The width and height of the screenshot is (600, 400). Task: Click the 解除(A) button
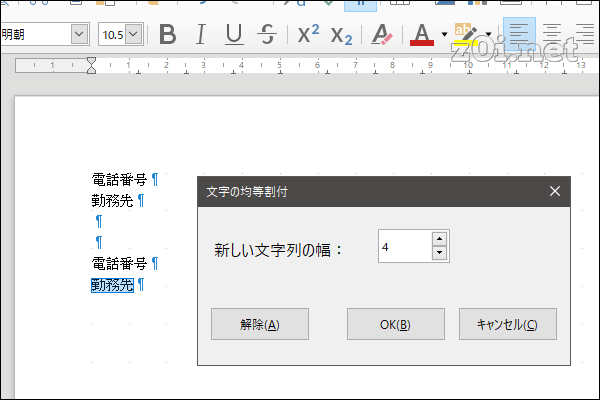tap(260, 324)
